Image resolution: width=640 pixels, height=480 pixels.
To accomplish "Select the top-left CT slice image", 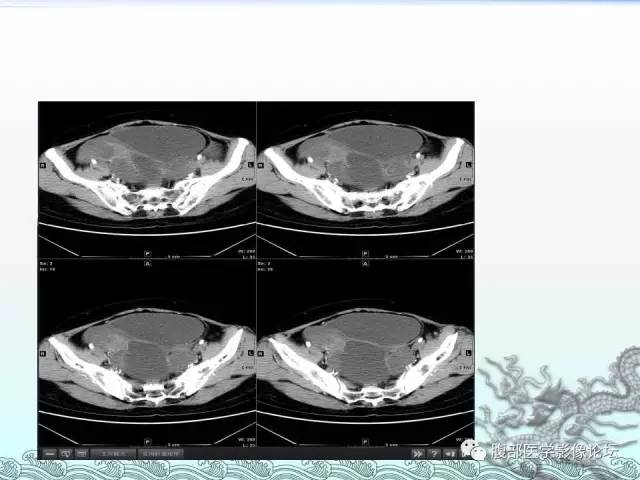I will (x=147, y=179).
